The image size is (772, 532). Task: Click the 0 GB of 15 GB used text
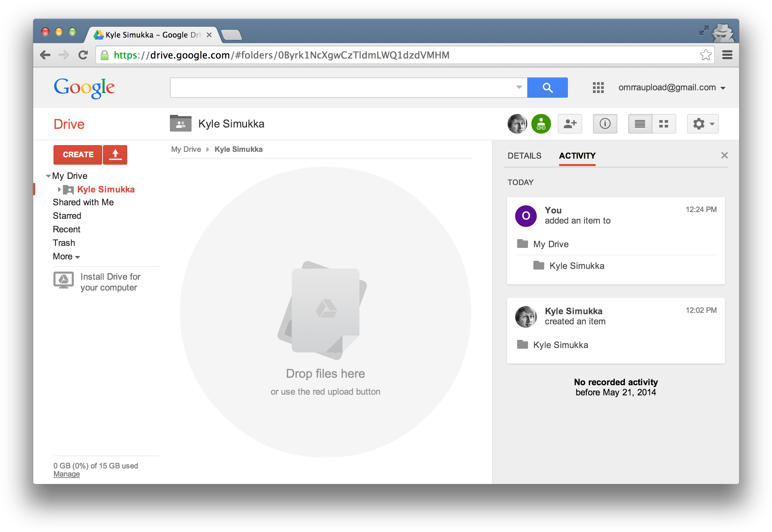96,466
